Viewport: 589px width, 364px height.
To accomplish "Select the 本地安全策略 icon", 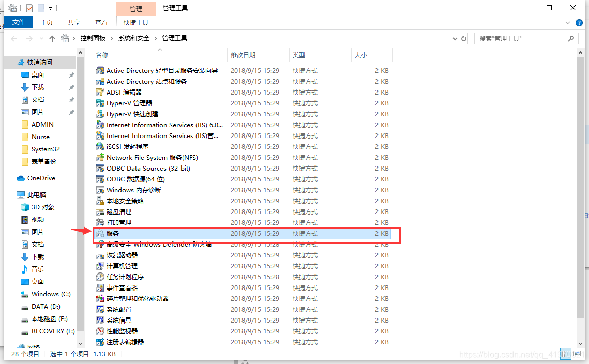I will click(x=100, y=201).
